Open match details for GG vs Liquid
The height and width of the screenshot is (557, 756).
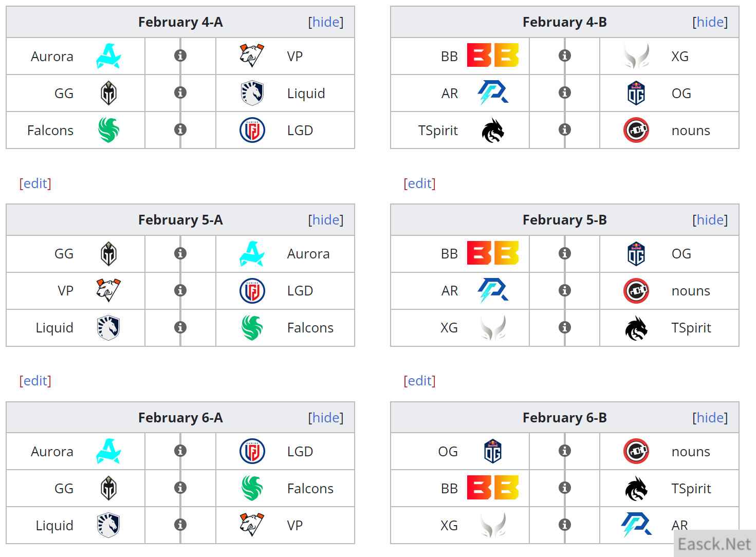point(180,92)
